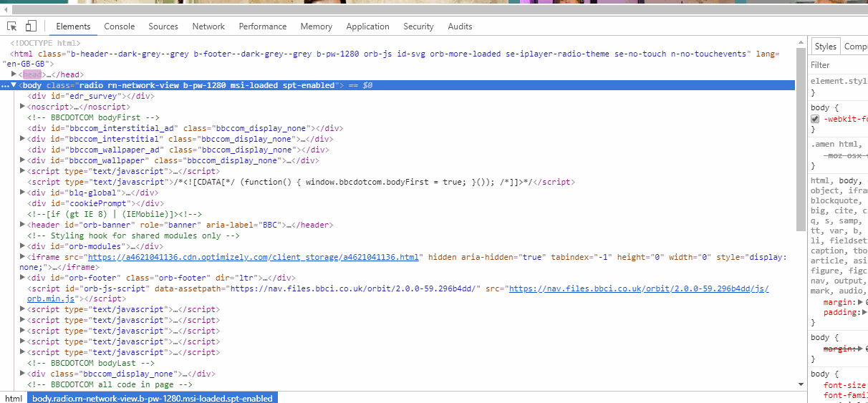The height and width of the screenshot is (403, 868).
Task: Expand the head element node
Action: click(x=14, y=74)
